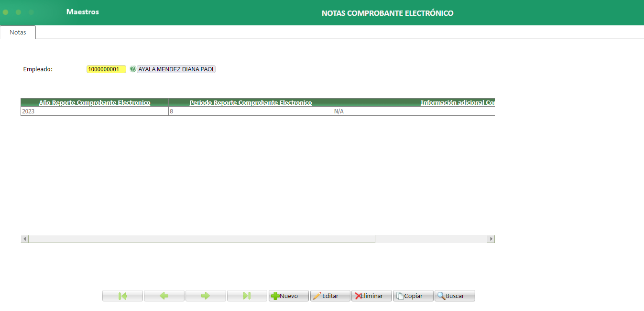Open the Maestros menu
The image size is (644, 311).
click(x=83, y=12)
